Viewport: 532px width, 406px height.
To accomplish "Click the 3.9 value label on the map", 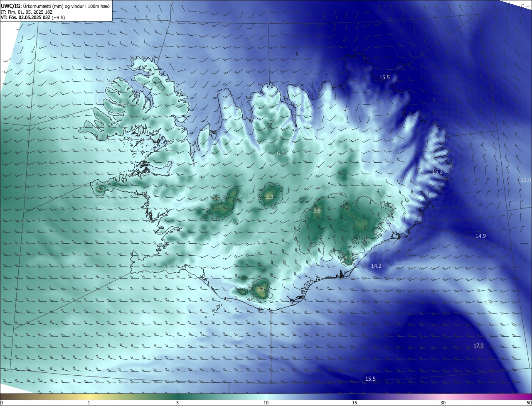I will pos(216,198).
